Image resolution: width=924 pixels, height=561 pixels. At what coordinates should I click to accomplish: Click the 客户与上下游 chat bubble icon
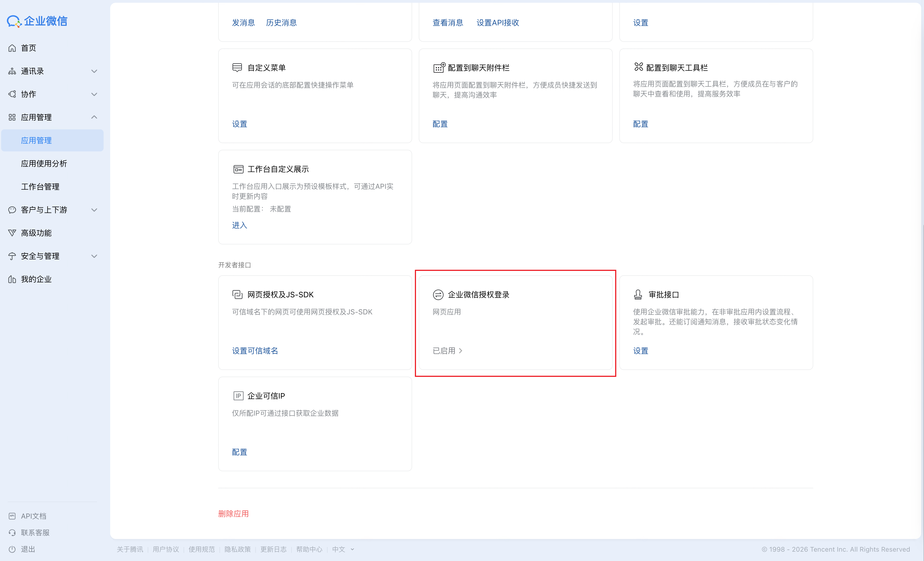click(x=12, y=210)
